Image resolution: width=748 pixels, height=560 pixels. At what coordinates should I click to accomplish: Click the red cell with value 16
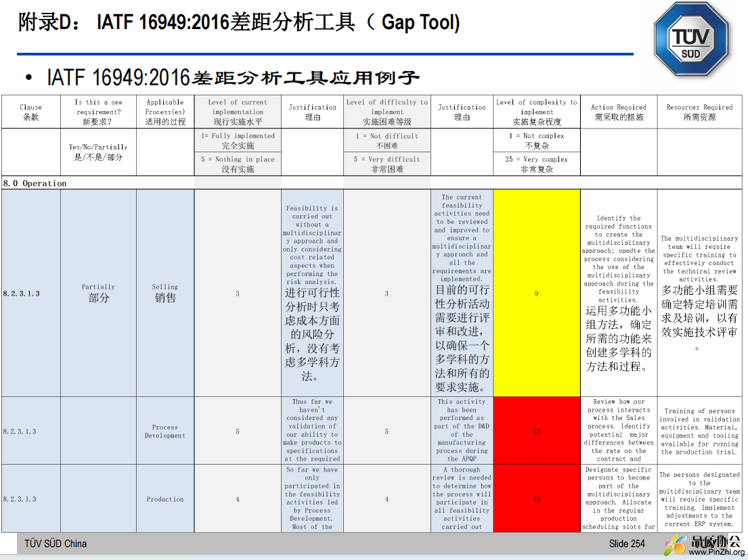[x=537, y=498]
